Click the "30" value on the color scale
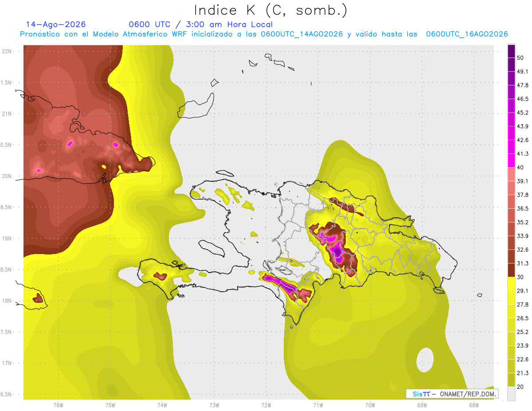Viewport: 532px width, 411px height. (x=521, y=277)
